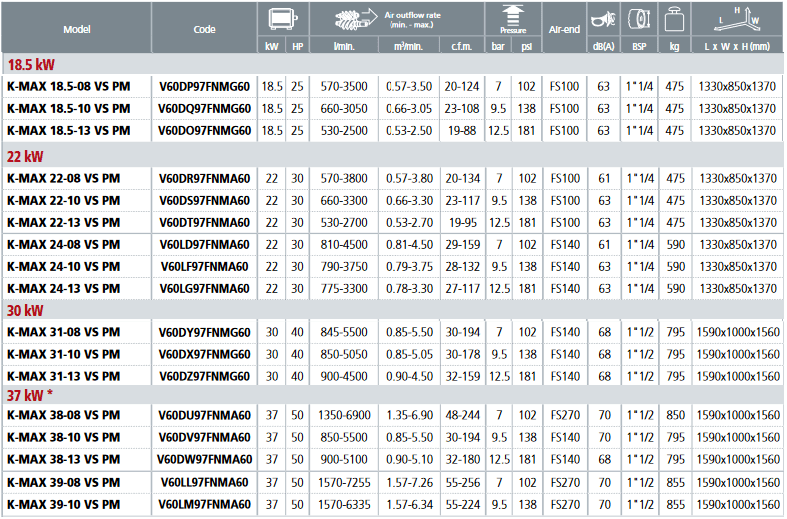The height and width of the screenshot is (519, 787).
Task: Select code V60DZ97FNMG60
Action: tap(204, 376)
